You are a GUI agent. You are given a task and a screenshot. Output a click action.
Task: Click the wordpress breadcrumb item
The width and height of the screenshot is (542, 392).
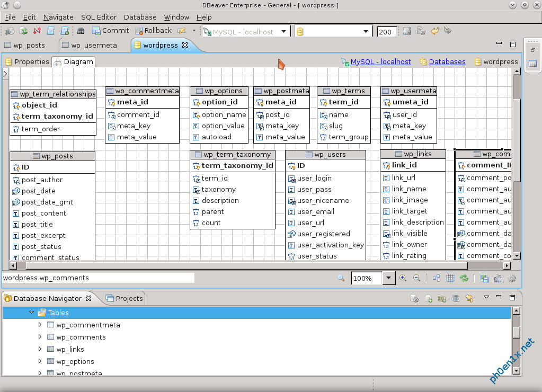(496, 61)
